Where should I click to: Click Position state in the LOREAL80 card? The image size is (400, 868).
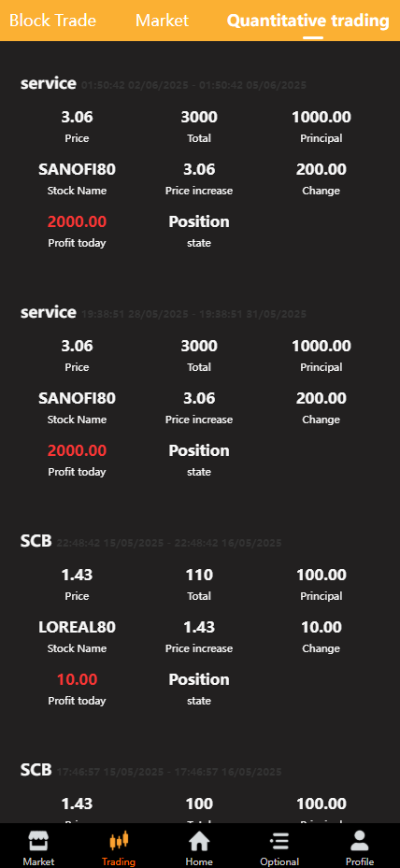click(x=199, y=679)
